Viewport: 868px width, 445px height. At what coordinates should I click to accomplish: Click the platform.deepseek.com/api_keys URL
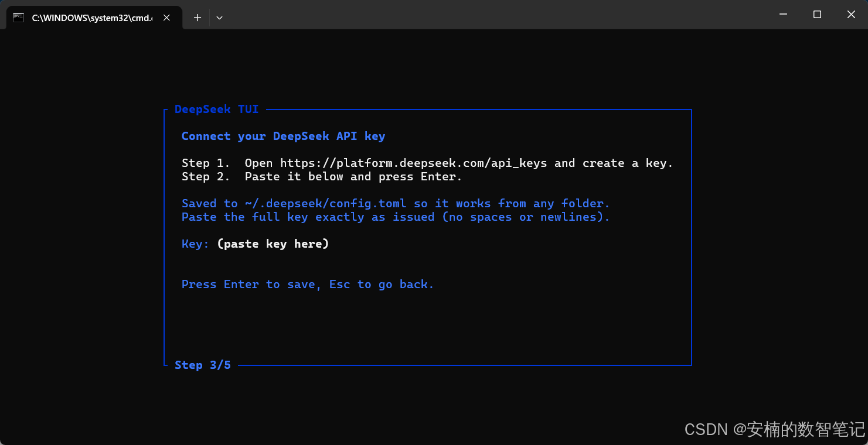[413, 163]
